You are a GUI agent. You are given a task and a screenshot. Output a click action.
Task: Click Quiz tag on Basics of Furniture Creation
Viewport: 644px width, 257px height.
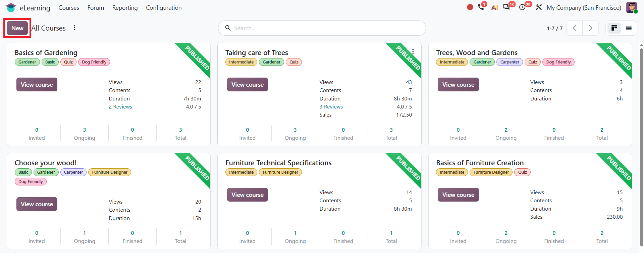coord(522,172)
